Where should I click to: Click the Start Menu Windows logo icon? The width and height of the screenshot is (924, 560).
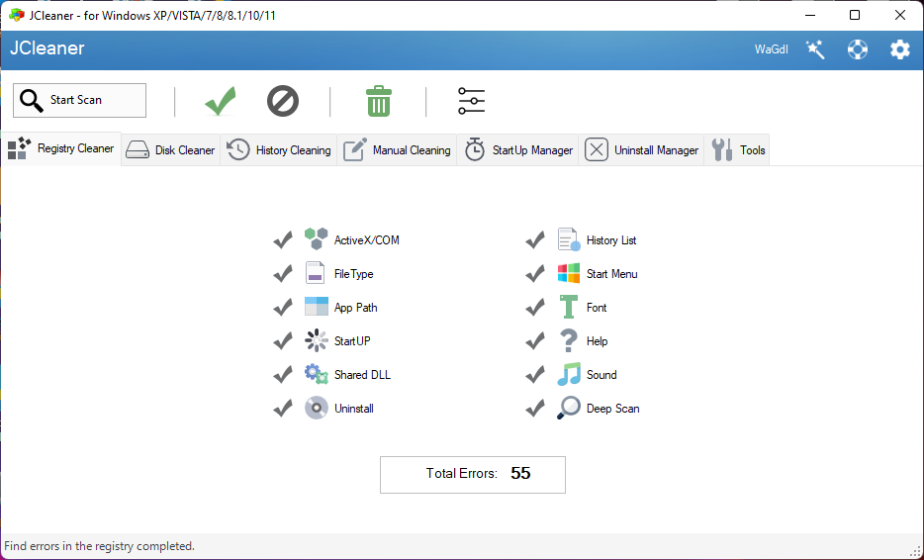(x=569, y=273)
